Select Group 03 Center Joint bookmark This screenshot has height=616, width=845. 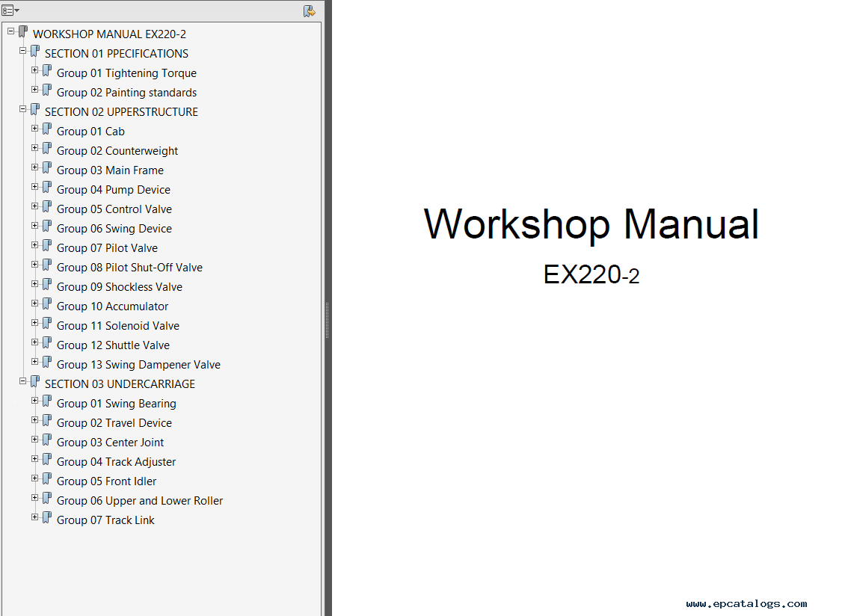click(110, 443)
